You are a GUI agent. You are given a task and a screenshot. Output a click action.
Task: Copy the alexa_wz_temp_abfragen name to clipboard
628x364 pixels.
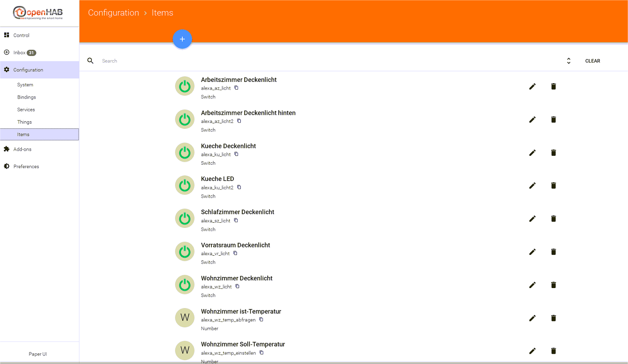point(261,320)
